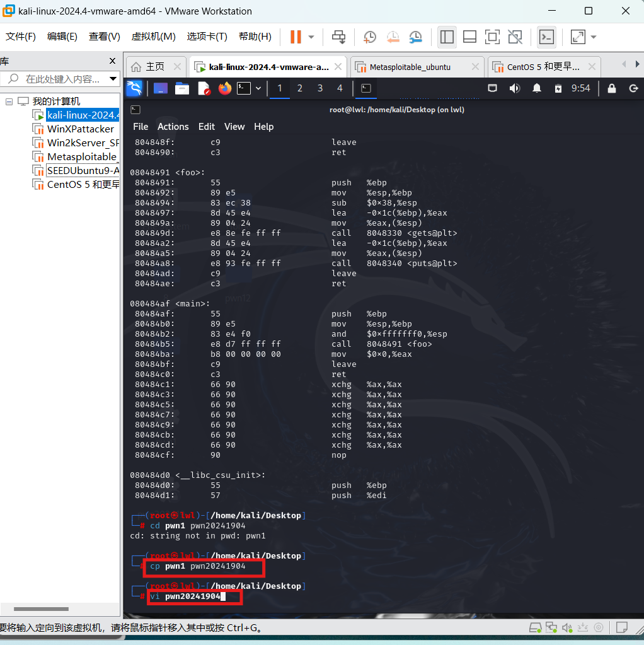Close the 主页 tab

pyautogui.click(x=177, y=67)
